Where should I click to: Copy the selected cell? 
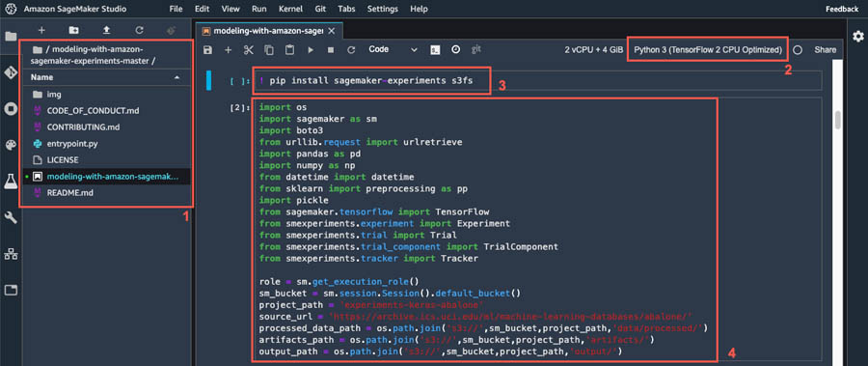[x=268, y=50]
